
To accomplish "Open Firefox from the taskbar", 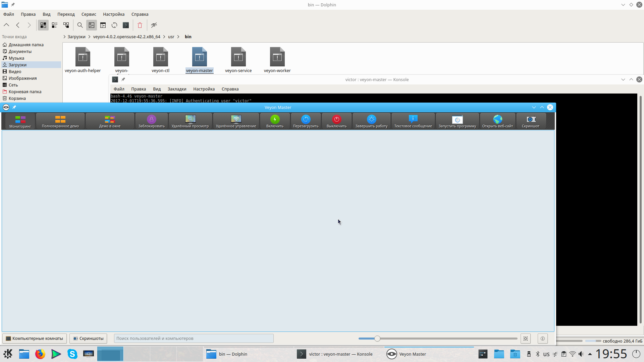I will tap(40, 354).
